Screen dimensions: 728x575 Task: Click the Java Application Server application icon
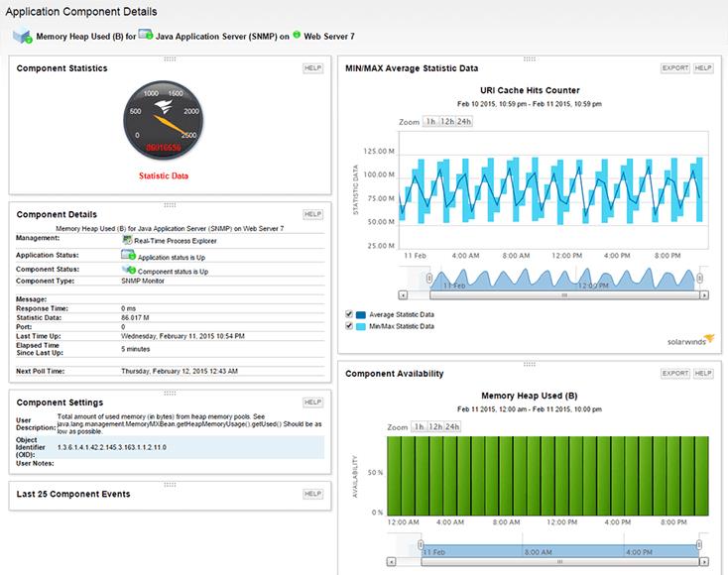(x=146, y=35)
